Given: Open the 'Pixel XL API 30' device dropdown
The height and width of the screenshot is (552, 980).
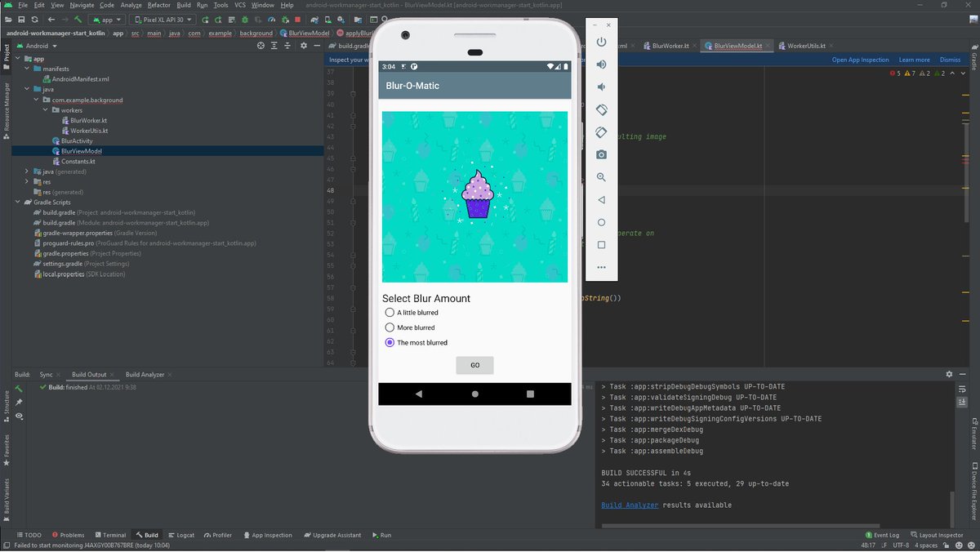Looking at the screenshot, I should tap(162, 19).
